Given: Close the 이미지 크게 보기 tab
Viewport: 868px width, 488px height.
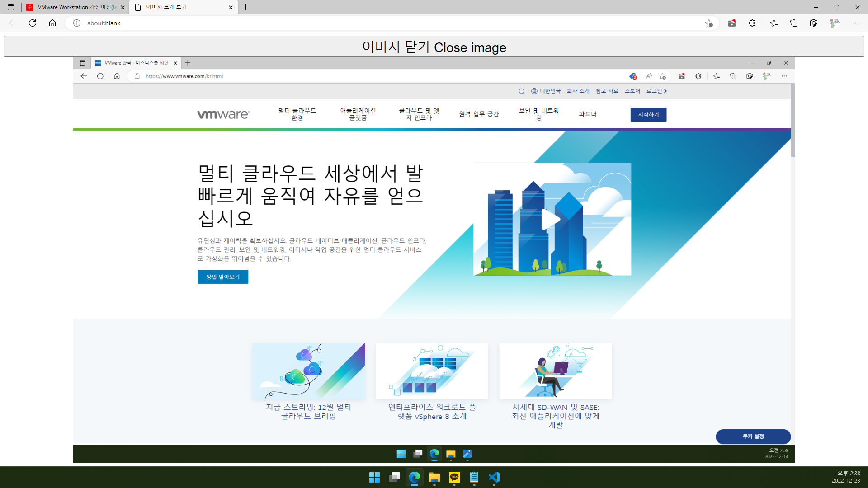Looking at the screenshot, I should 231,7.
